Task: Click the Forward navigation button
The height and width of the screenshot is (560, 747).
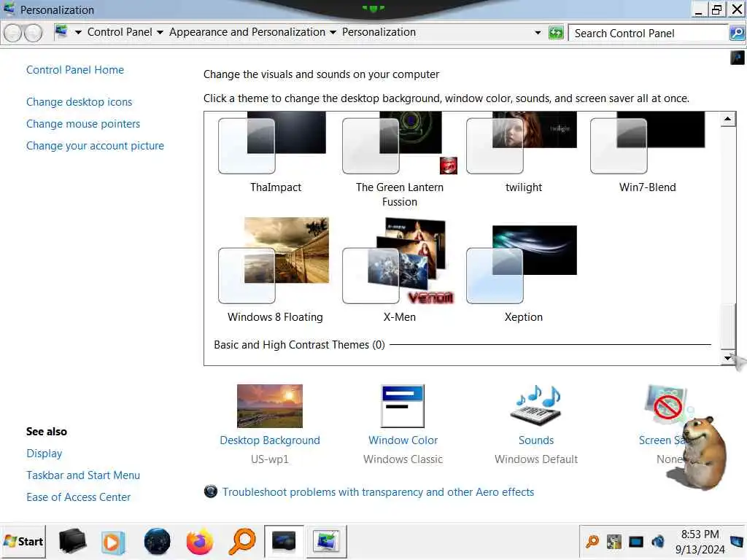Action: pos(33,33)
